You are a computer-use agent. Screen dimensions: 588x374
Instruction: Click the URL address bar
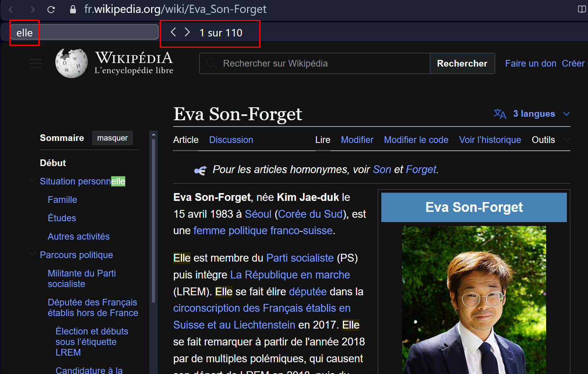tap(175, 9)
